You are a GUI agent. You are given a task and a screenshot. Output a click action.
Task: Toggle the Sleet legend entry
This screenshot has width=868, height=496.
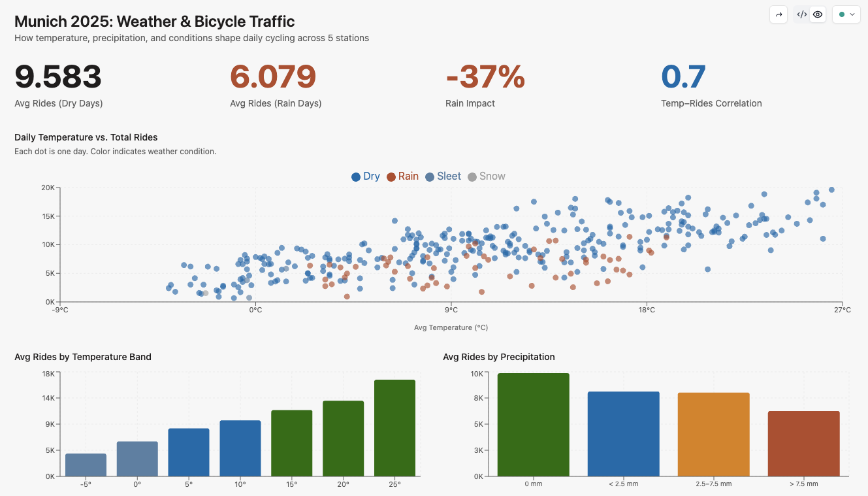tap(443, 176)
